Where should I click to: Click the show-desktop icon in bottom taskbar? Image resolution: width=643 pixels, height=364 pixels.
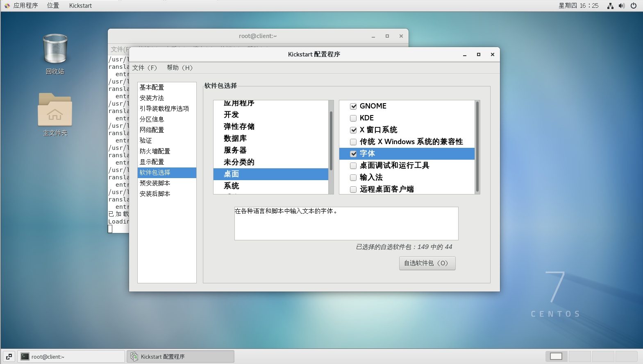pyautogui.click(x=9, y=357)
